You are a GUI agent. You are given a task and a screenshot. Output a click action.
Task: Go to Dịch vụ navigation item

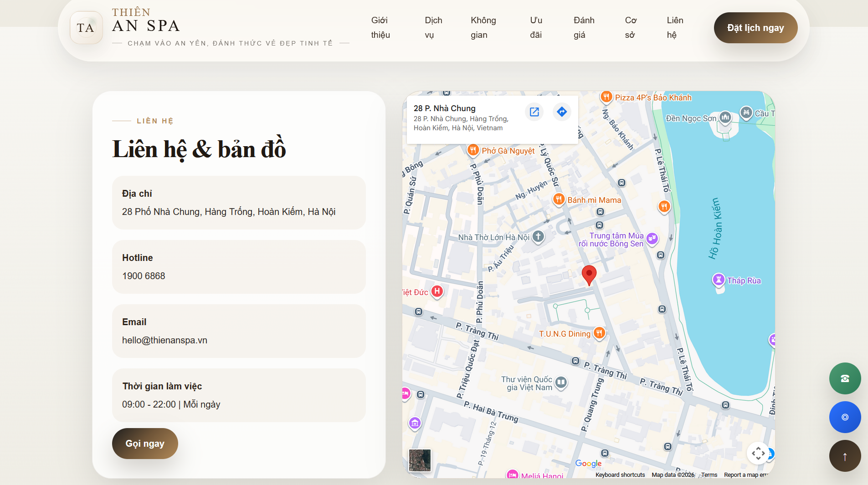click(433, 28)
